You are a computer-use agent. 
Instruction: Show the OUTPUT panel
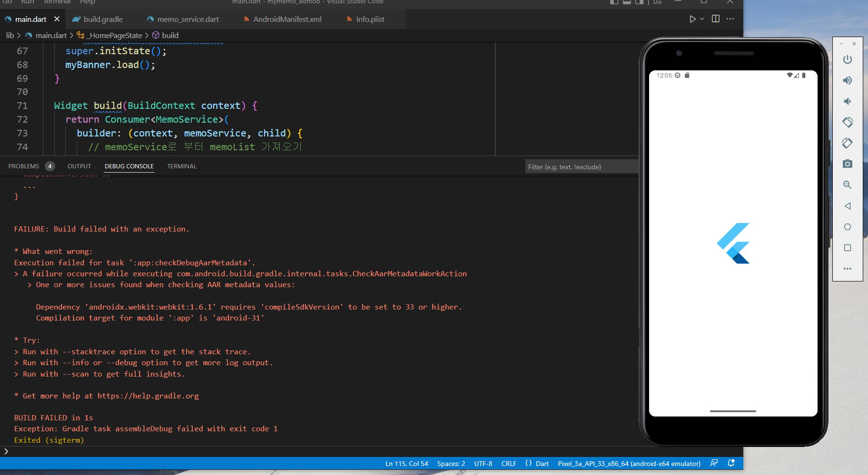79,166
